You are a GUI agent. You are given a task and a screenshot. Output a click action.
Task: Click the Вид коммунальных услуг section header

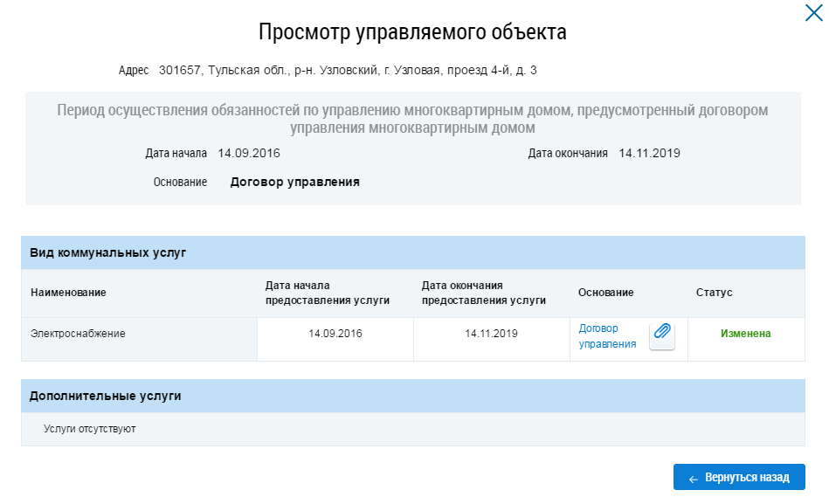107,252
